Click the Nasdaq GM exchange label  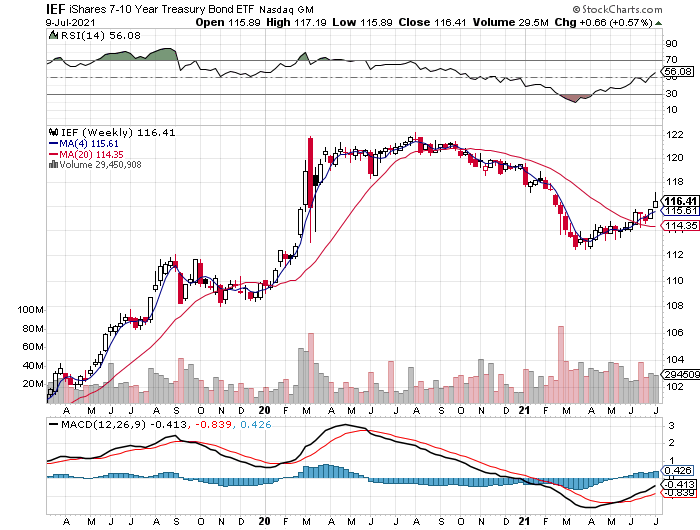coord(287,9)
